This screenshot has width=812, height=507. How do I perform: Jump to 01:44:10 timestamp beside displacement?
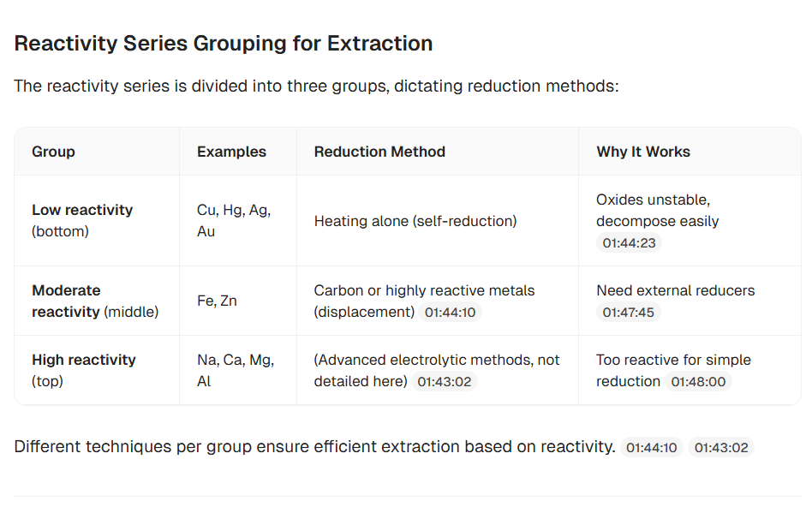[450, 313]
